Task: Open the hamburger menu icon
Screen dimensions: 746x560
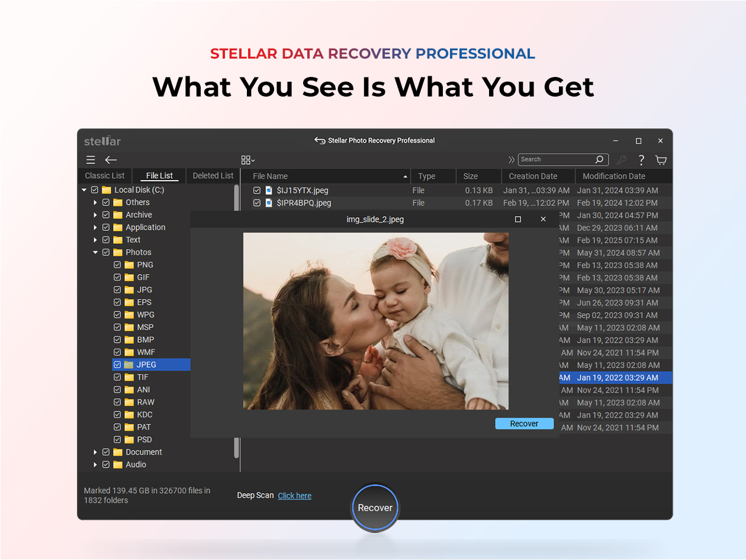Action: coord(91,160)
